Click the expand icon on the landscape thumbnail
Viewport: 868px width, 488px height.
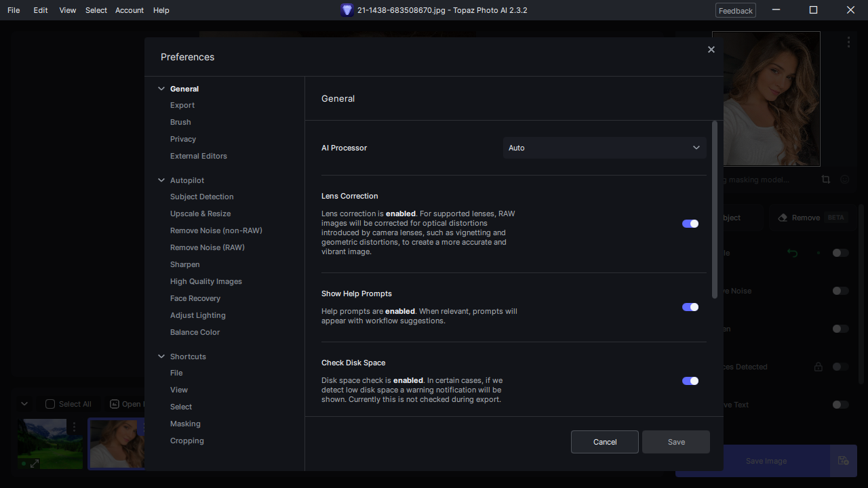pyautogui.click(x=35, y=463)
